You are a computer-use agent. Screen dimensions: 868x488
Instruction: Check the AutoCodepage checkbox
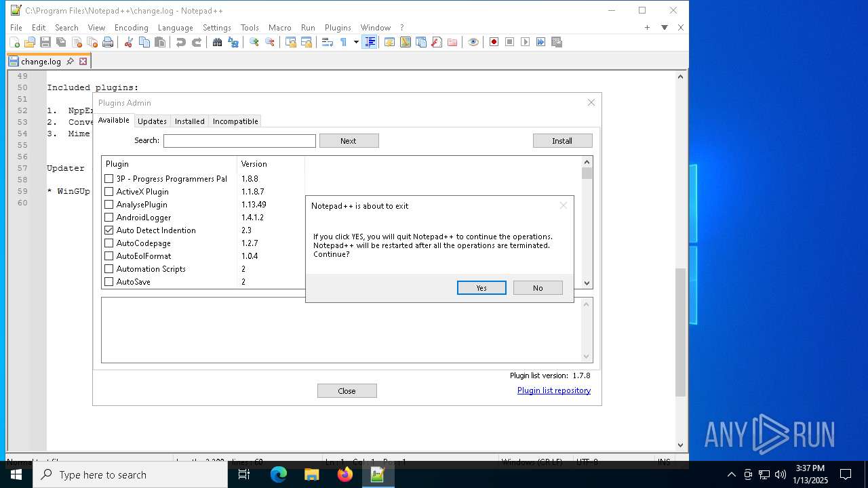(108, 243)
